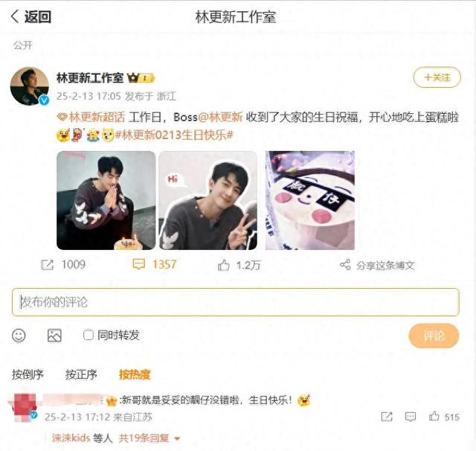476x451 pixels.
Task: Reply to the top comment via the comment icon
Action: click(410, 417)
